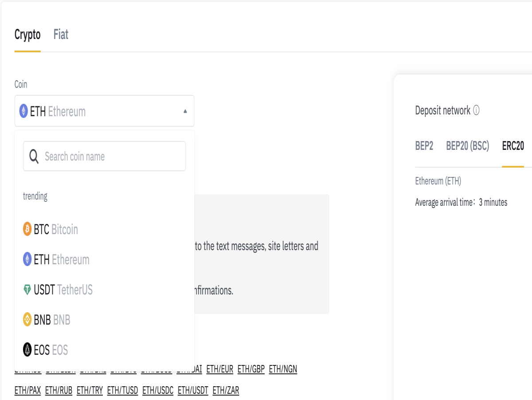Choose the BEP2 deposit network
This screenshot has height=400, width=532.
coord(424,146)
